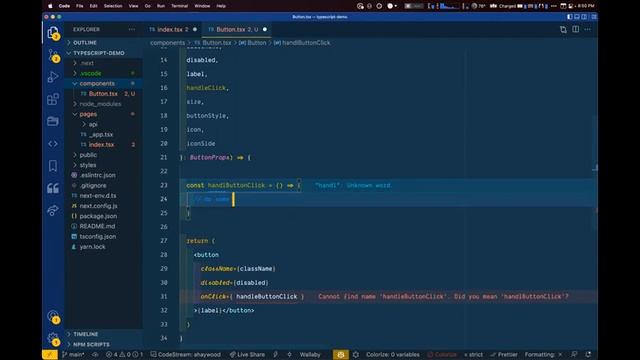Click Prettier in the status bar
Image resolution: width=640 pixels, height=360 pixels.
[x=504, y=355]
